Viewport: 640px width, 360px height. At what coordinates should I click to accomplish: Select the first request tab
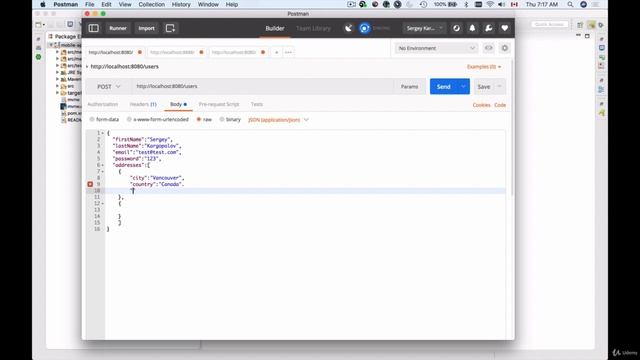(115, 52)
